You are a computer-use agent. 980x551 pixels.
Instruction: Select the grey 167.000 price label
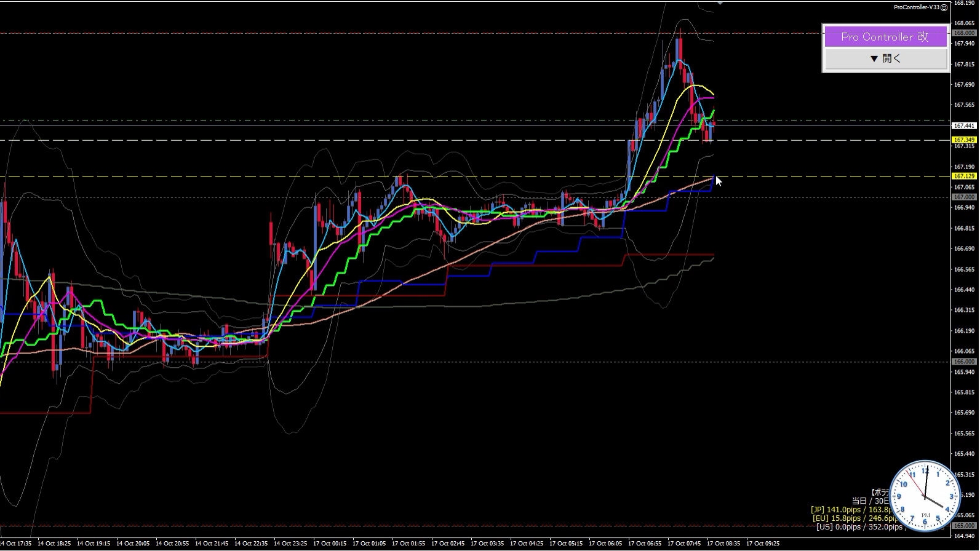tap(964, 197)
